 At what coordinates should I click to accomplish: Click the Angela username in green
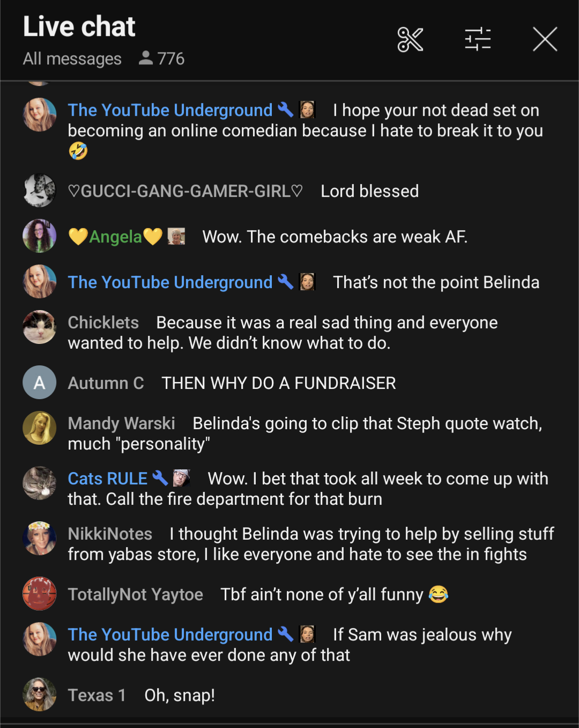click(115, 237)
